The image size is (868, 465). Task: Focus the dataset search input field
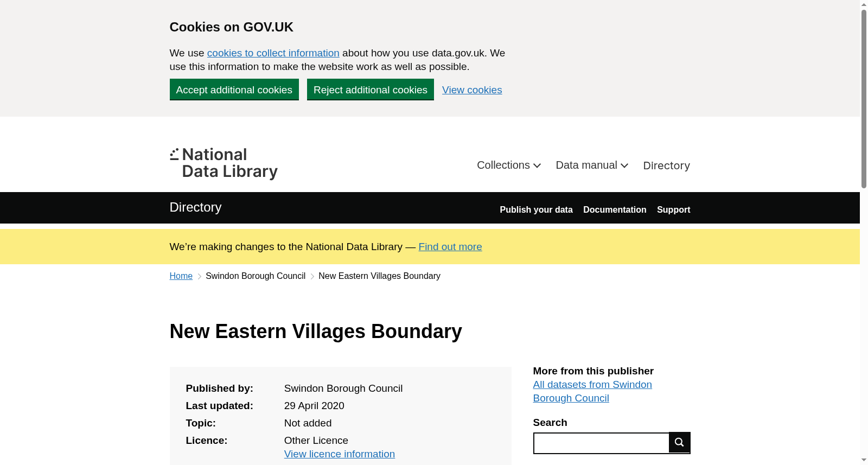(601, 443)
